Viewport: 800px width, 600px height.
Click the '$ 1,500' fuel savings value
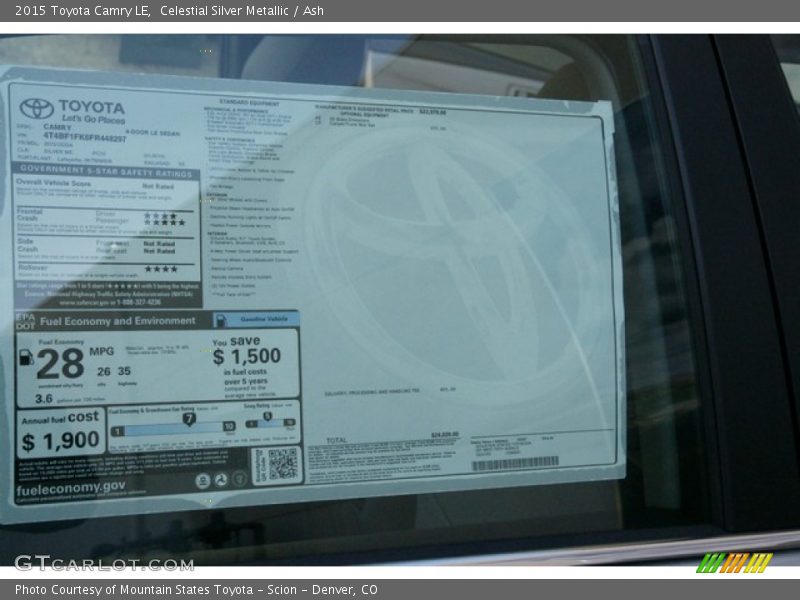(247, 356)
